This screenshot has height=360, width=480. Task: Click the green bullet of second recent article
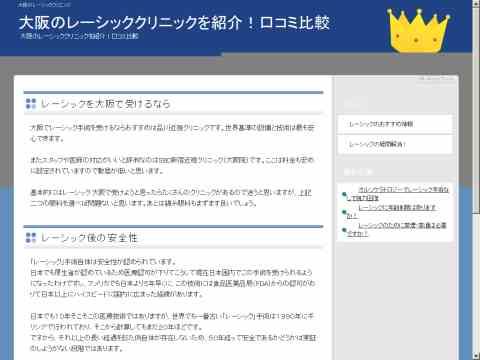coord(344,212)
